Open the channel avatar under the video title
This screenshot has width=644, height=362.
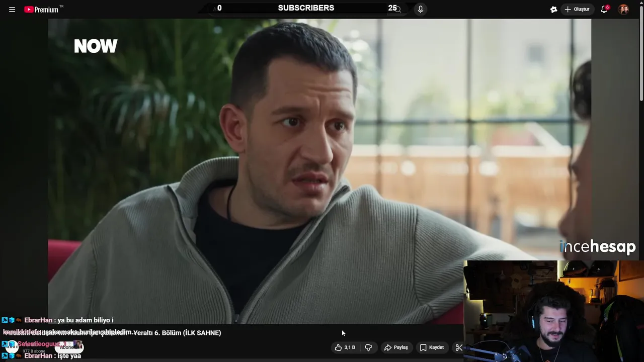(x=11, y=346)
